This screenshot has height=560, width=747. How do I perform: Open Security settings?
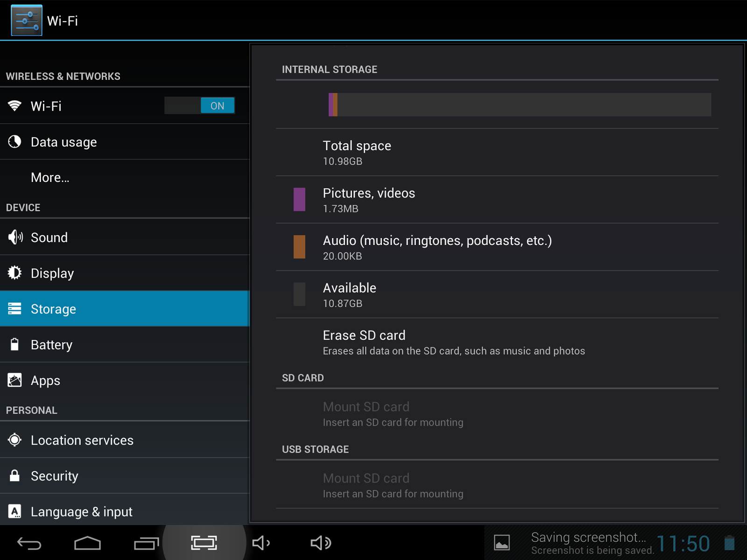point(125,476)
